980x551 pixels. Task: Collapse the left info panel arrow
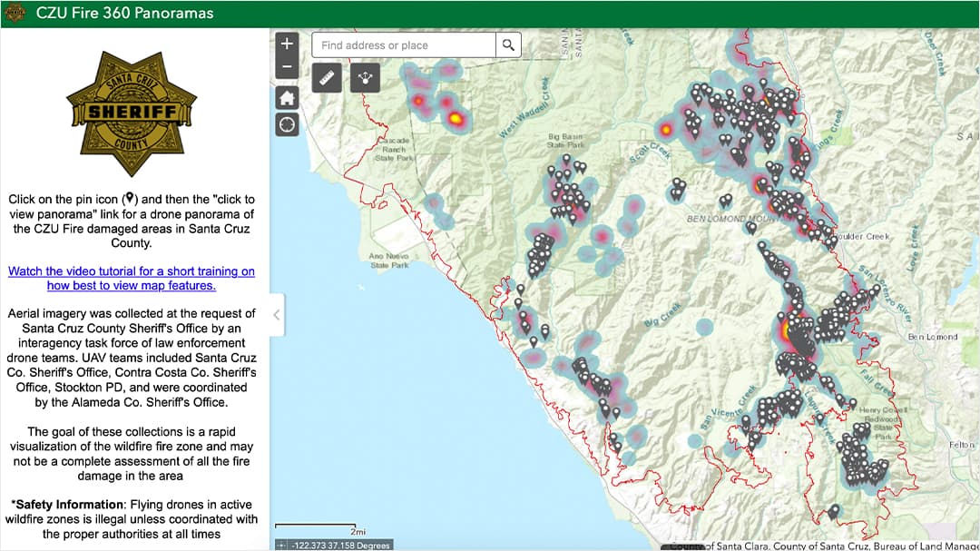click(277, 315)
